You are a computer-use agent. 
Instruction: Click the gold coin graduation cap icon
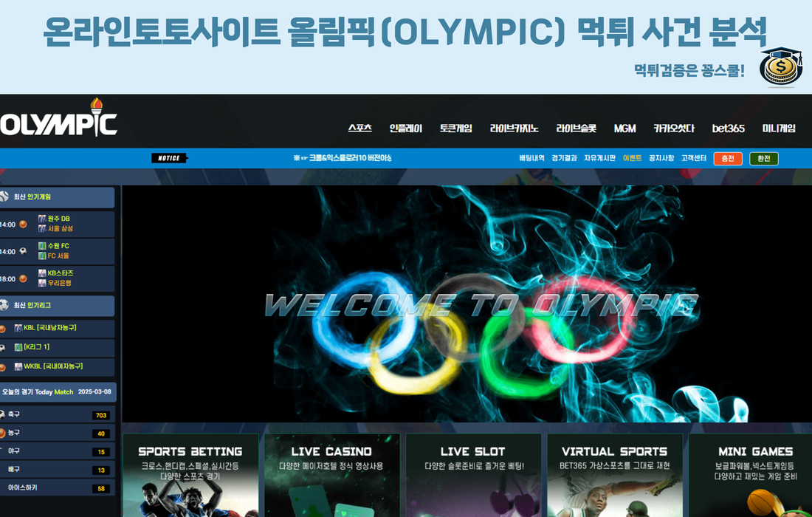780,67
